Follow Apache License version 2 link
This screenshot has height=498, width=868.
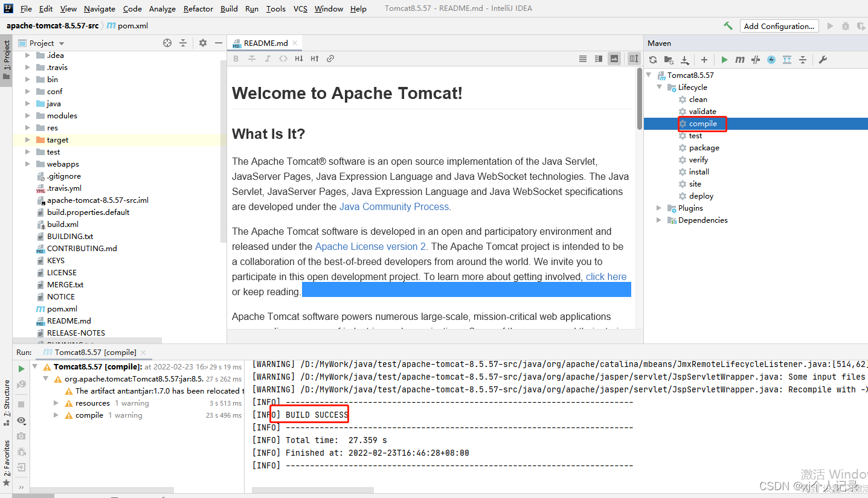[370, 246]
